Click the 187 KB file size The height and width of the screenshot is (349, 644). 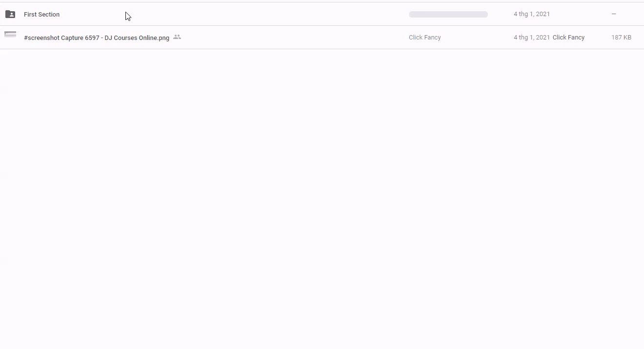tap(621, 38)
